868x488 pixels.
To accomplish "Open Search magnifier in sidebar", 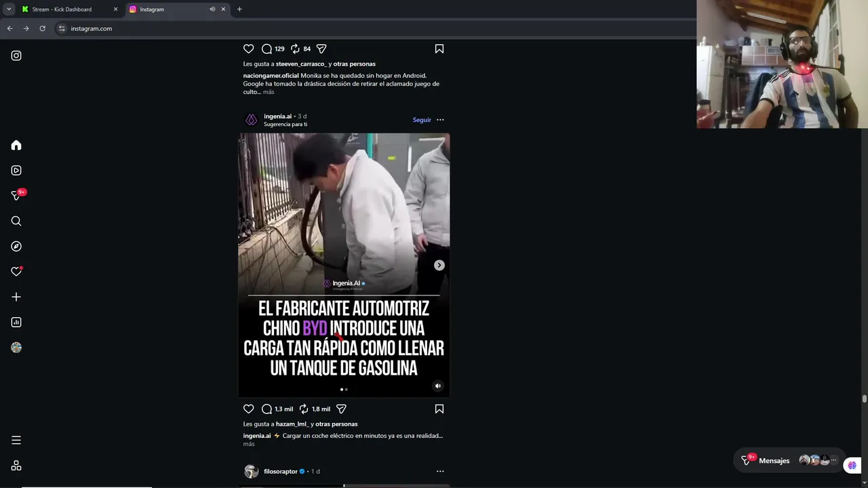I will tap(16, 221).
